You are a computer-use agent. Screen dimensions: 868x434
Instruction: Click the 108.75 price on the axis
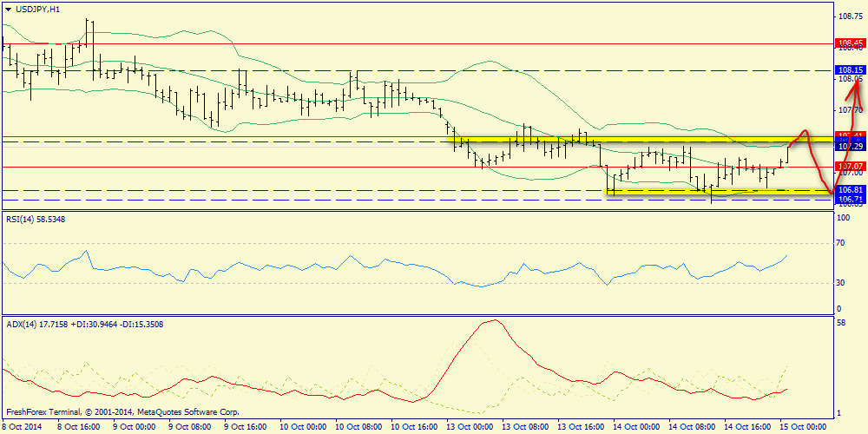(x=849, y=16)
